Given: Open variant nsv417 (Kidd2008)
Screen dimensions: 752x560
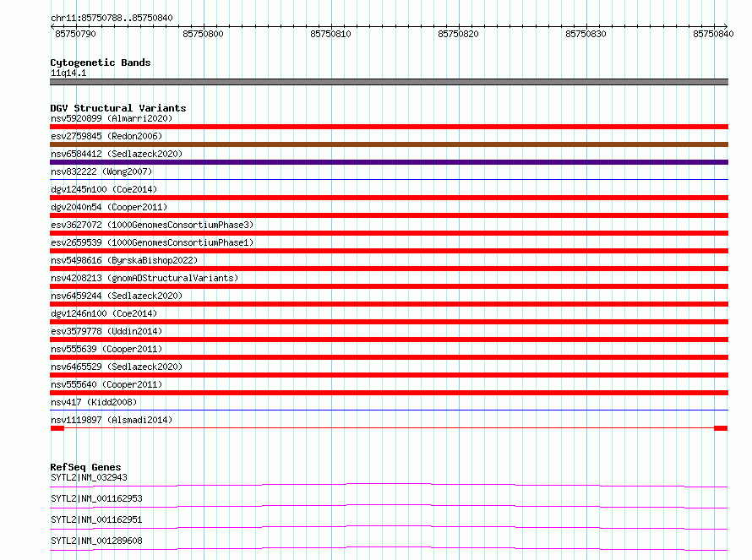Looking at the screenshot, I should click(x=94, y=402).
